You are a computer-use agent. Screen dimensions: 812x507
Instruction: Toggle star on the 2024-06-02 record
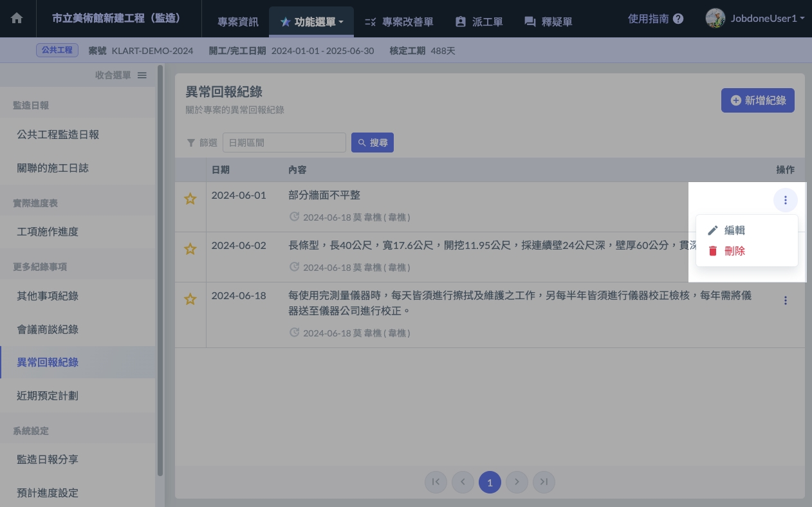(190, 249)
